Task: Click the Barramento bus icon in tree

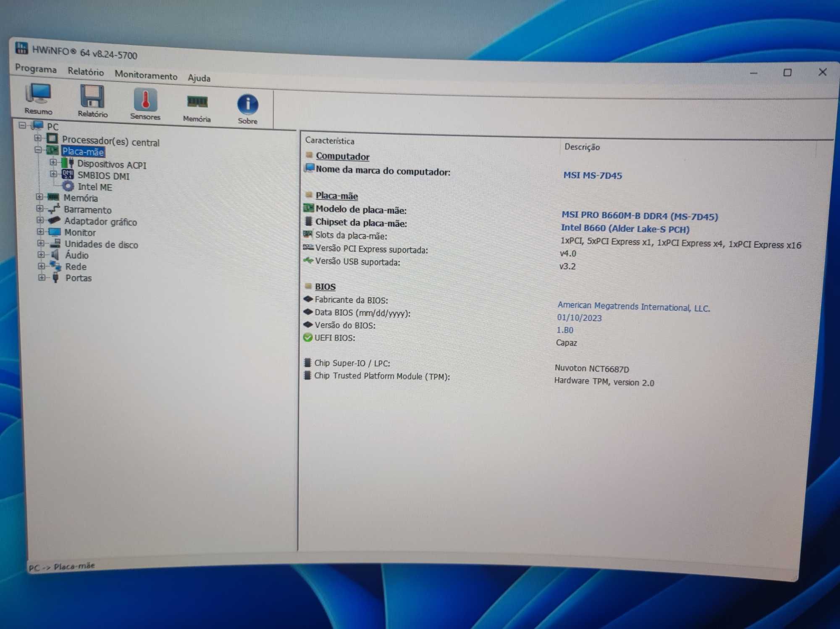Action: 54,208
